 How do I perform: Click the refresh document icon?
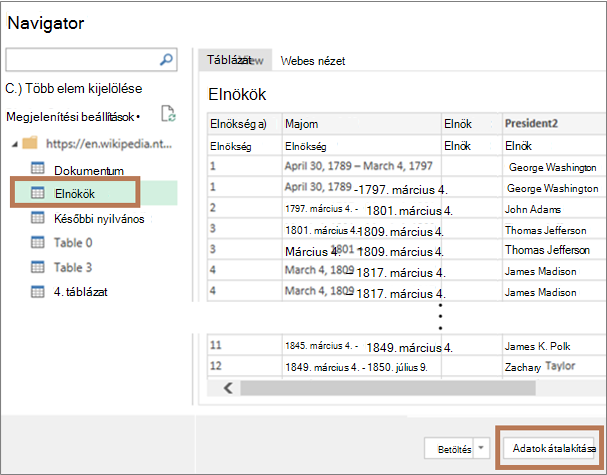[168, 113]
